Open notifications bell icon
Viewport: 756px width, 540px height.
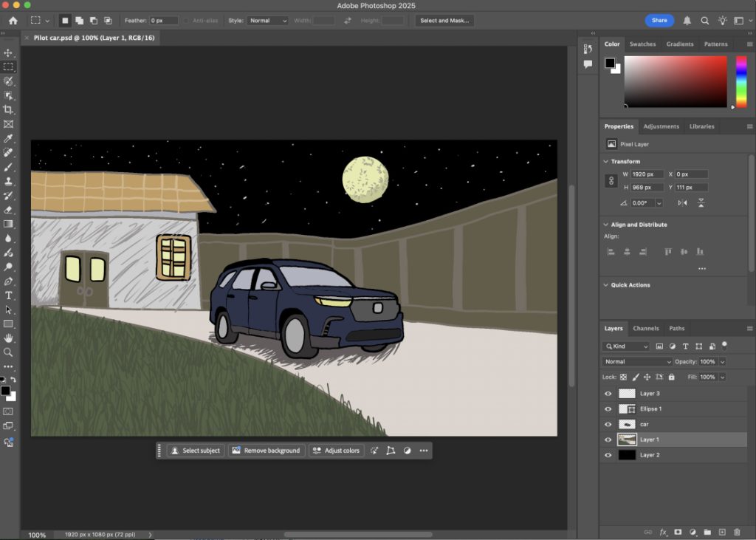click(687, 21)
